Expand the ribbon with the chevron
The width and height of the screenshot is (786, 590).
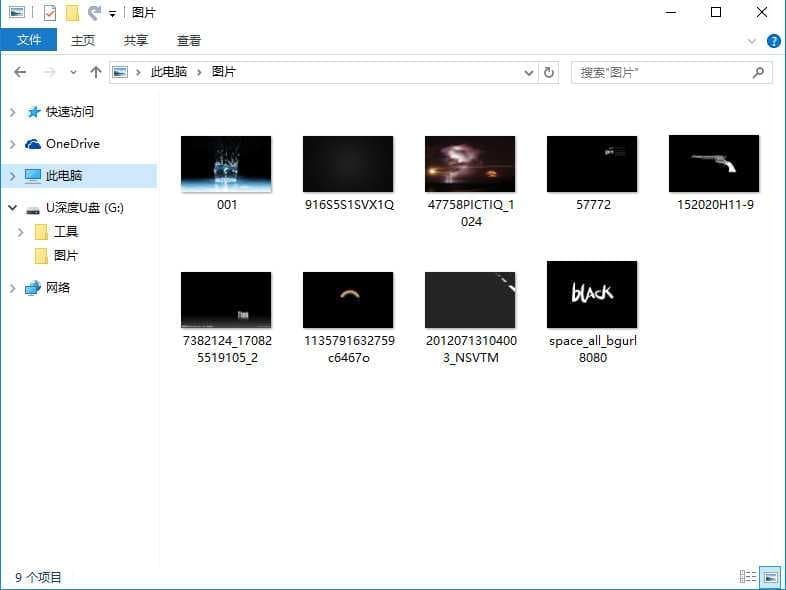click(x=753, y=41)
